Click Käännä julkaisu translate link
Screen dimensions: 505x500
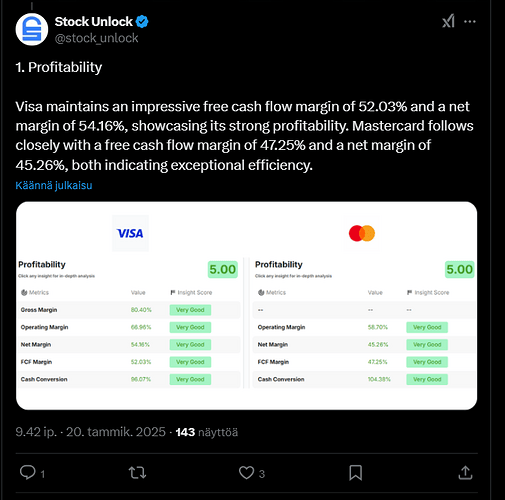click(x=54, y=185)
